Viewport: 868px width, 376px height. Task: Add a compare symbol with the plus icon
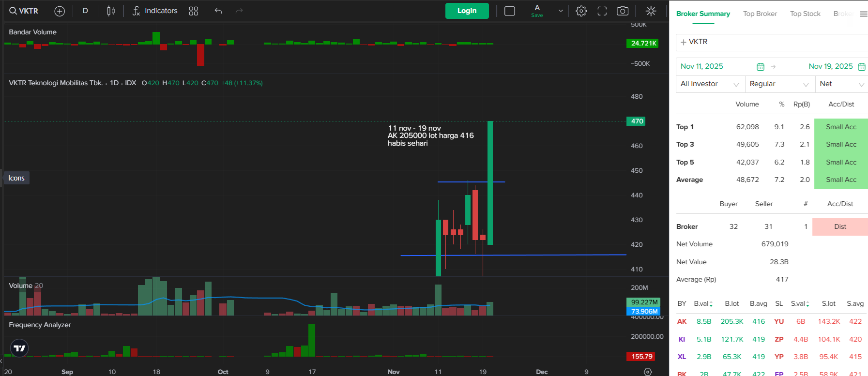[60, 11]
